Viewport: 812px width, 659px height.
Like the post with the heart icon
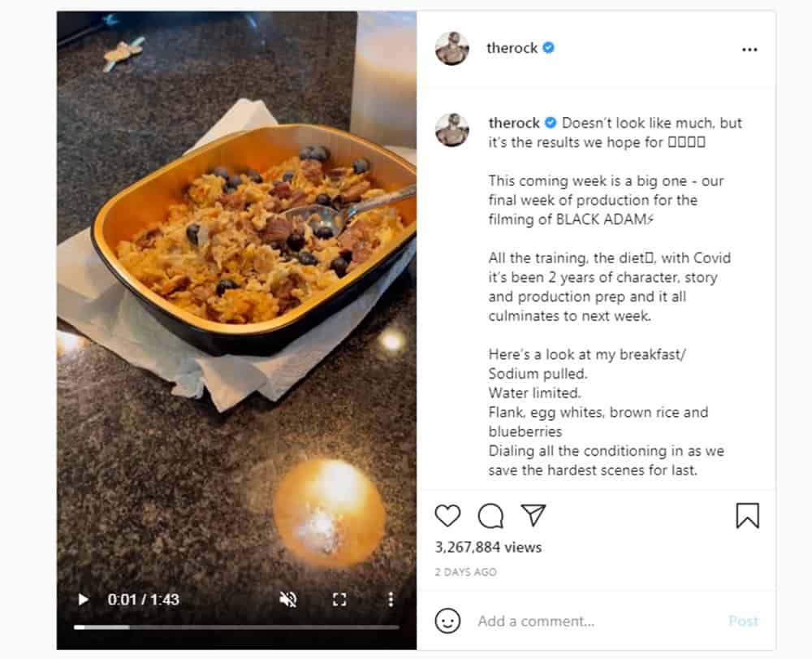[447, 515]
